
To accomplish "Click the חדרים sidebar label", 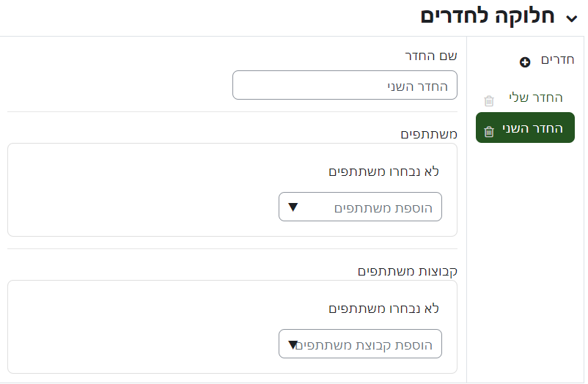I will pos(556,60).
